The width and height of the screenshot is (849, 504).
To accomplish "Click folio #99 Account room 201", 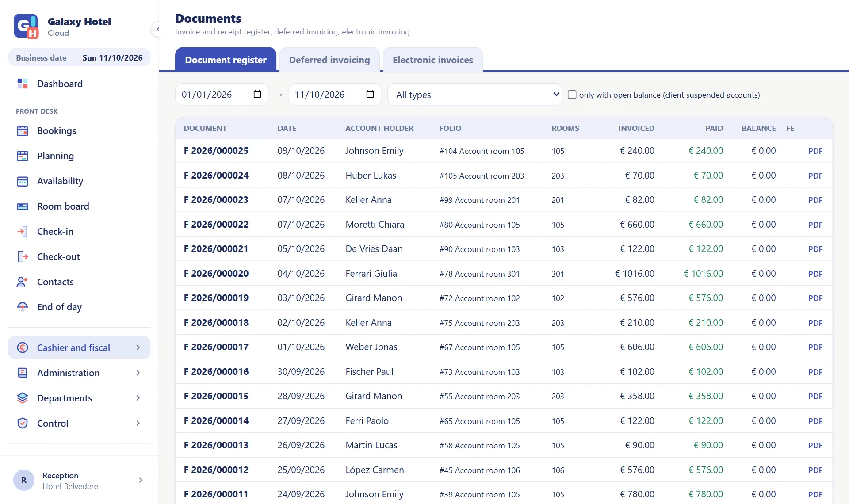I will 479,200.
